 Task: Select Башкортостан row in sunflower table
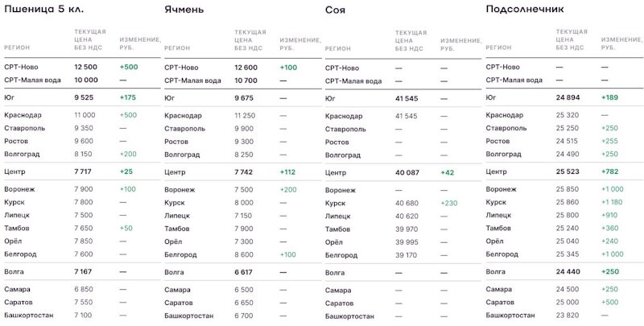(x=565, y=316)
